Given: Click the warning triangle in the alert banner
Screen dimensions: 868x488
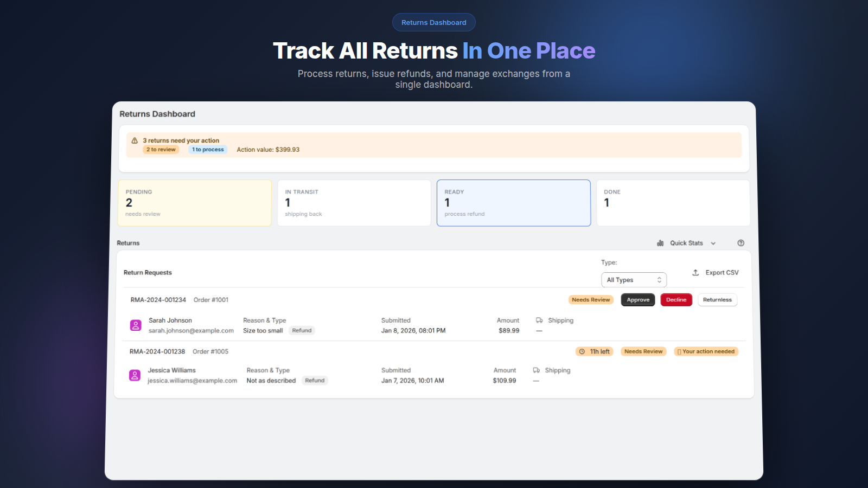Looking at the screenshot, I should pyautogui.click(x=135, y=140).
